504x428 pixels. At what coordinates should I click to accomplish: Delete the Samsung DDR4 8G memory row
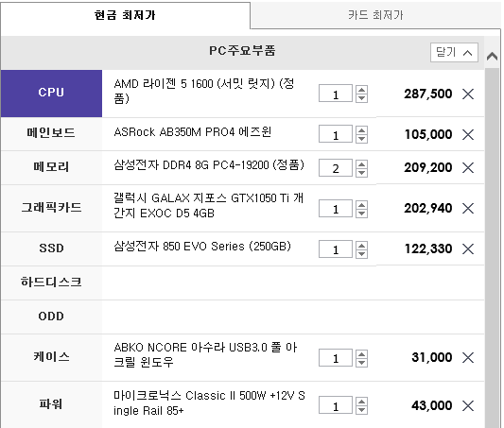click(x=468, y=167)
